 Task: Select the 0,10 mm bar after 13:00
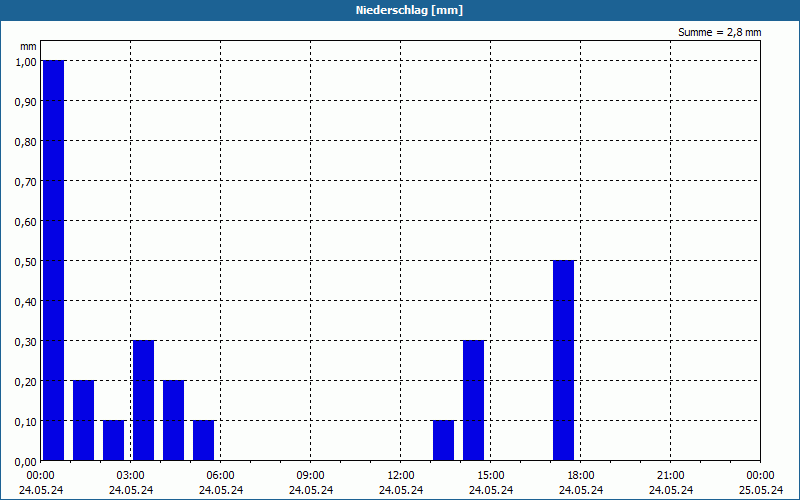pyautogui.click(x=443, y=440)
